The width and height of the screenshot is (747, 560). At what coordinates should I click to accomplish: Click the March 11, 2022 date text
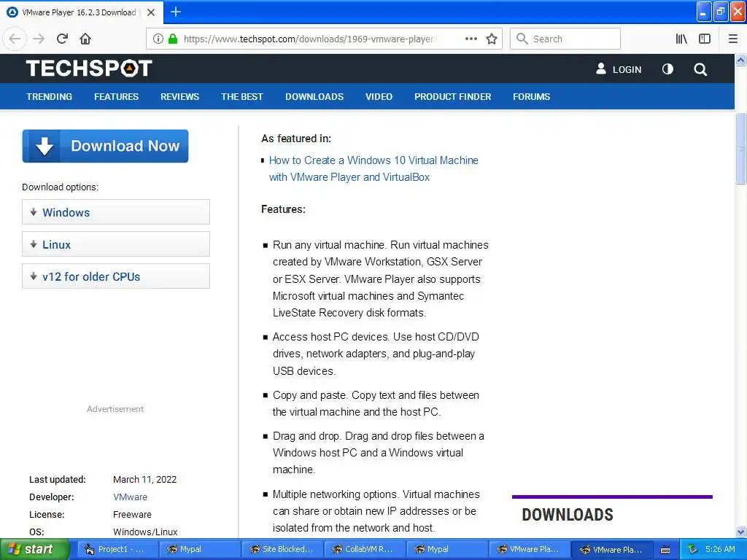(145, 480)
